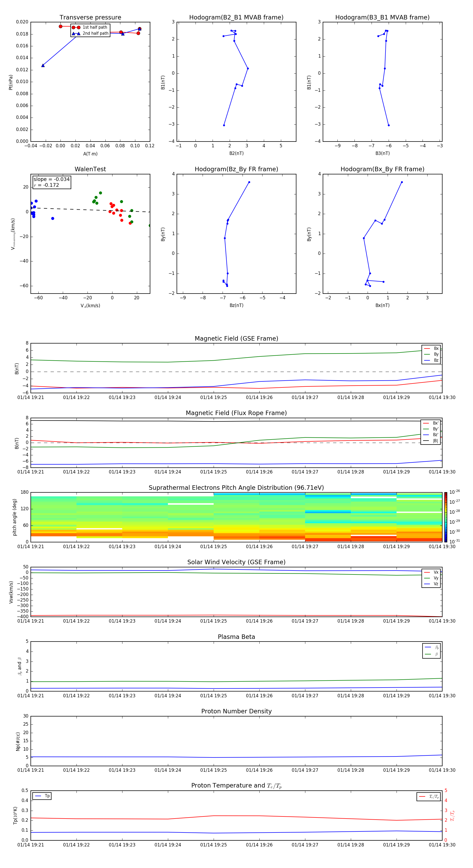Click the "Bz(nT)" x-axis label

[236, 305]
